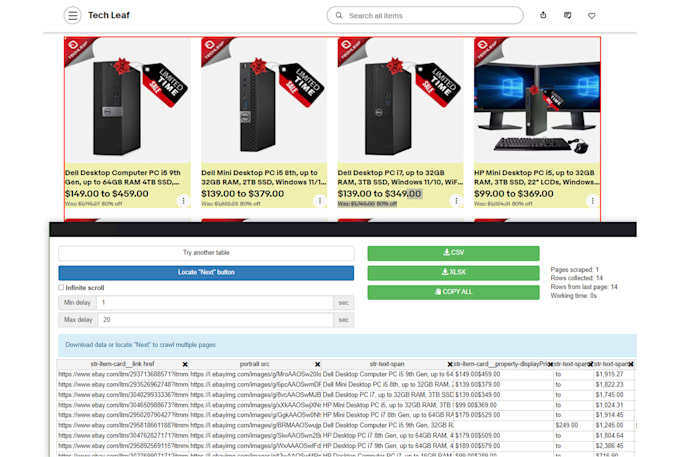Image resolution: width=680 pixels, height=457 pixels.
Task: Open HP Mini Desktop PC i5 listing title
Action: pos(536,177)
